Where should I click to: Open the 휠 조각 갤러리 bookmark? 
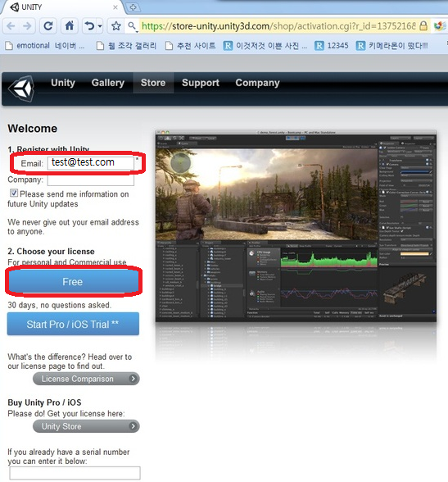126,46
